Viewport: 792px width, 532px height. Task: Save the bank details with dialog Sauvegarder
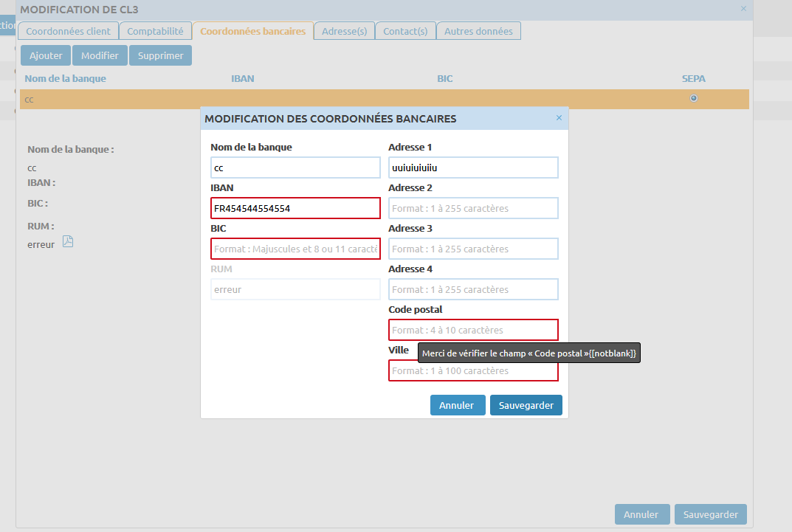coord(526,405)
